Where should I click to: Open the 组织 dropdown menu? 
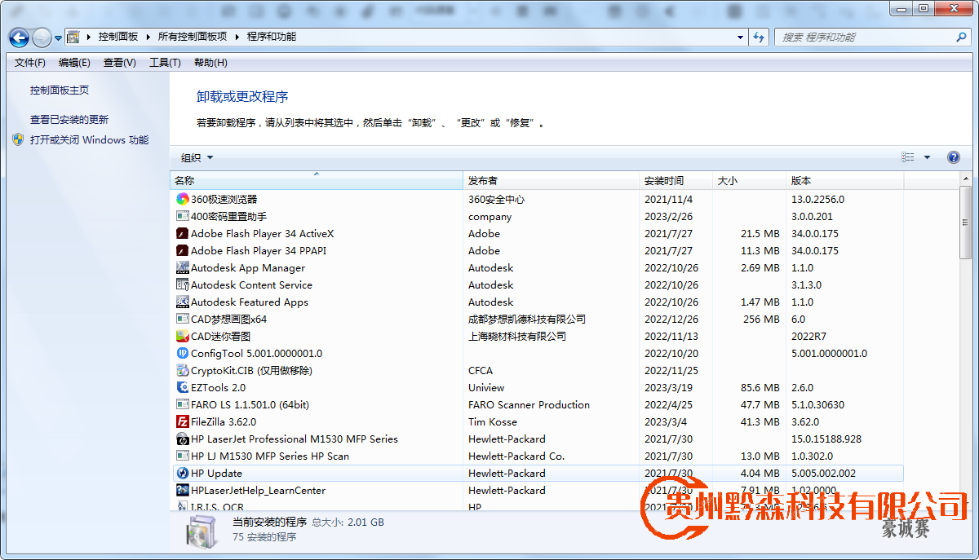[197, 157]
